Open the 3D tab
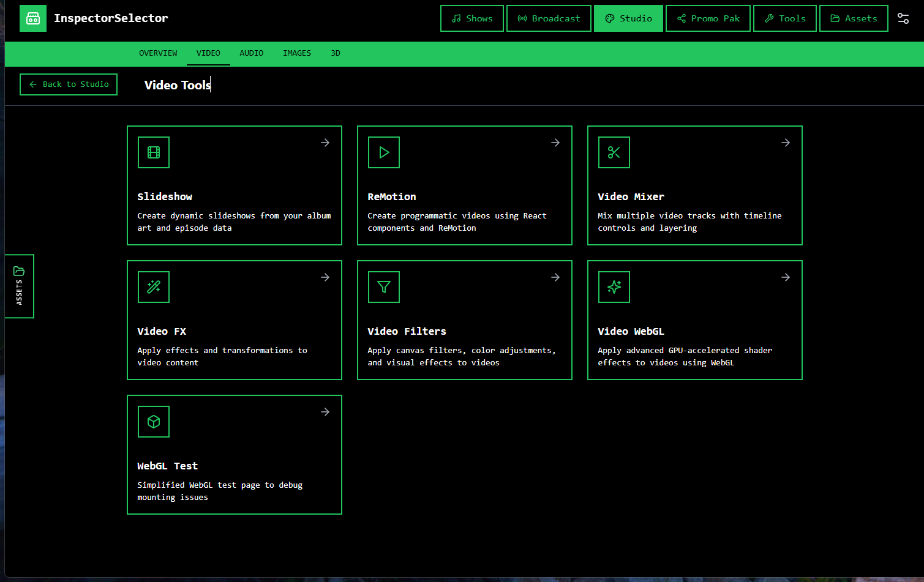This screenshot has height=582, width=924. (x=336, y=53)
